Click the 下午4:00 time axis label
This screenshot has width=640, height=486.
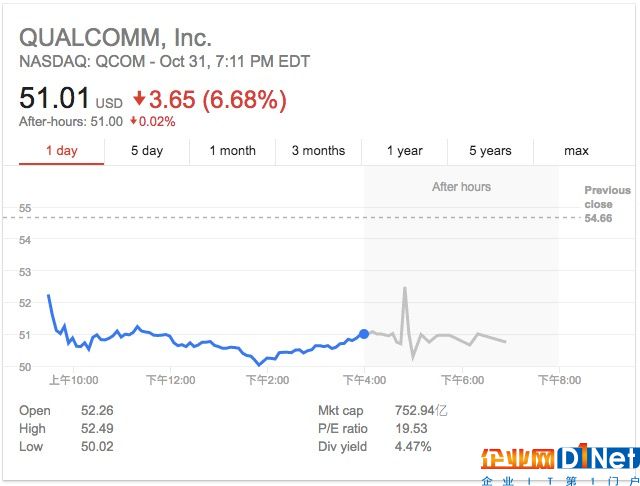coord(364,380)
